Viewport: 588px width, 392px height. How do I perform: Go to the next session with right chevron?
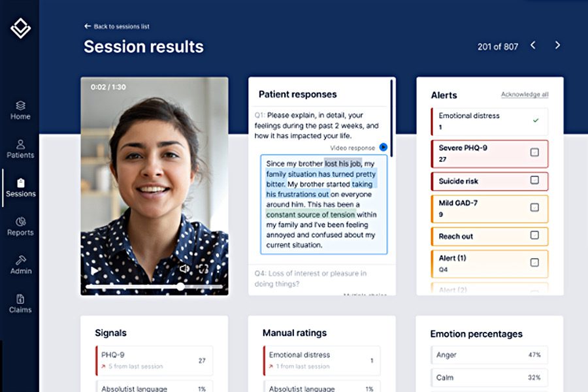pyautogui.click(x=557, y=45)
